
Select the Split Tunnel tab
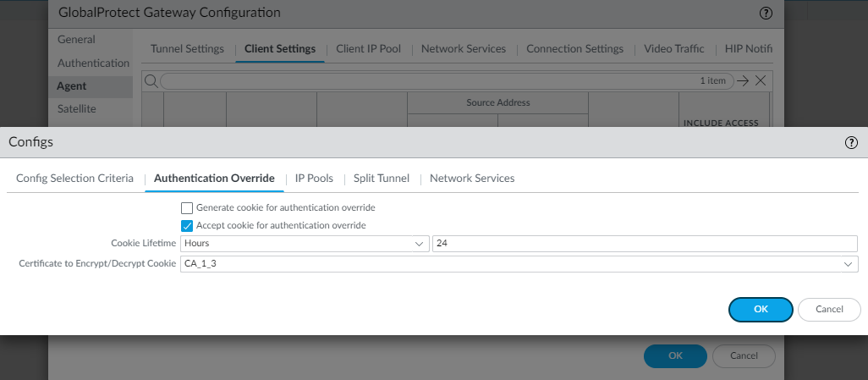pos(381,179)
